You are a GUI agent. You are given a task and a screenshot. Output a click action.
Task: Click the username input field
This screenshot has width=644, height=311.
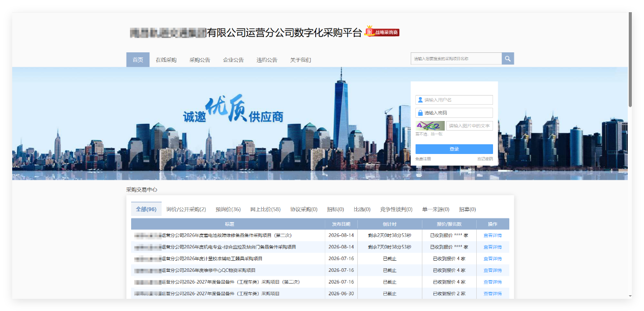(x=454, y=100)
